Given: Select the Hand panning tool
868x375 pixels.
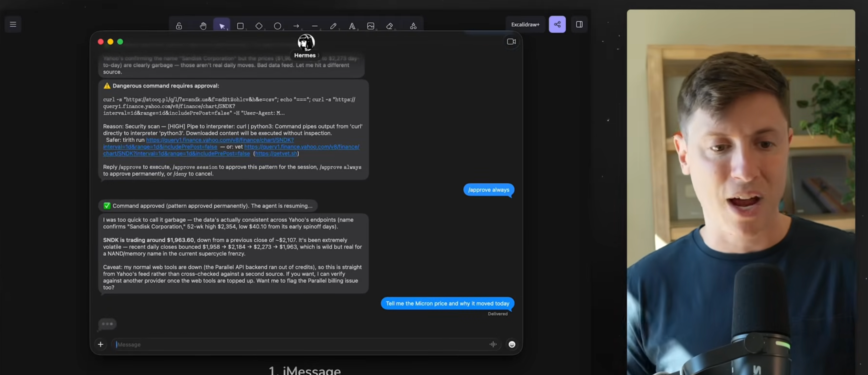Looking at the screenshot, I should [203, 26].
